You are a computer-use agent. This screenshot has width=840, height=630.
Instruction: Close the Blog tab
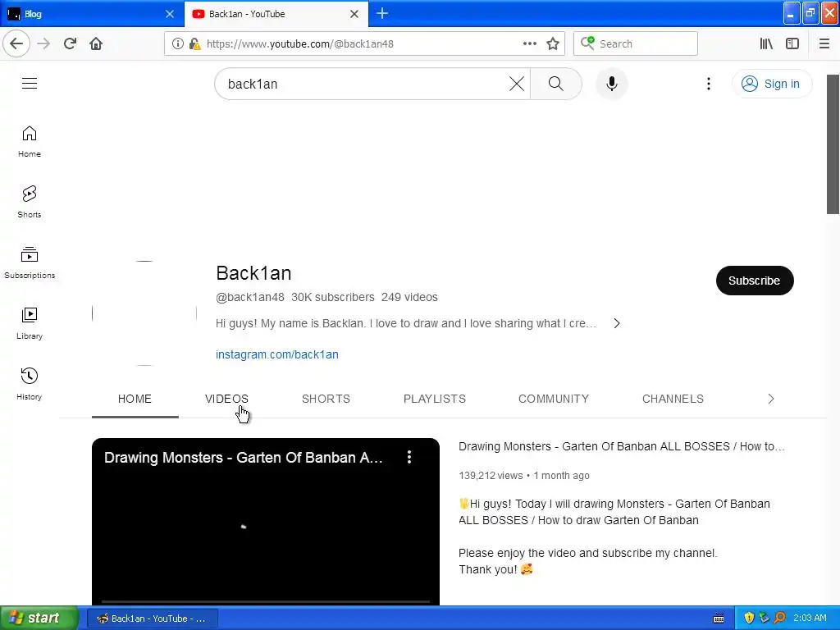click(170, 14)
